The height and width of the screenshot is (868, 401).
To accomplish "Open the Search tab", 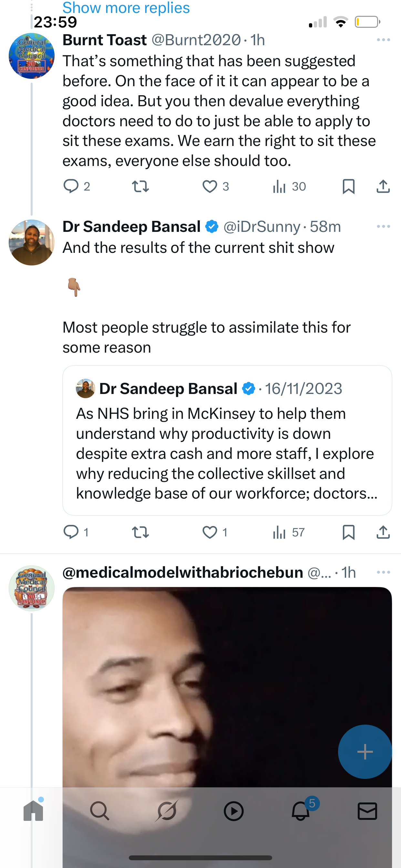I will tap(99, 811).
